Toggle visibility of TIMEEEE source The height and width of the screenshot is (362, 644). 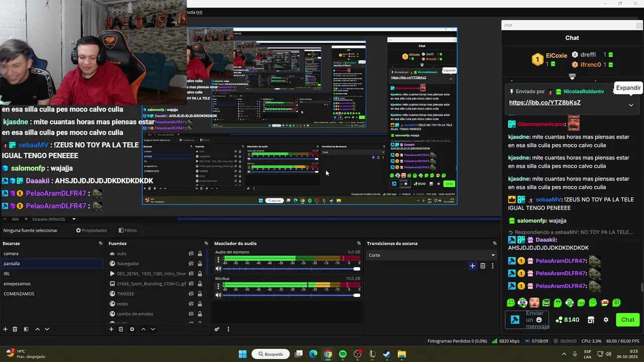(191, 294)
